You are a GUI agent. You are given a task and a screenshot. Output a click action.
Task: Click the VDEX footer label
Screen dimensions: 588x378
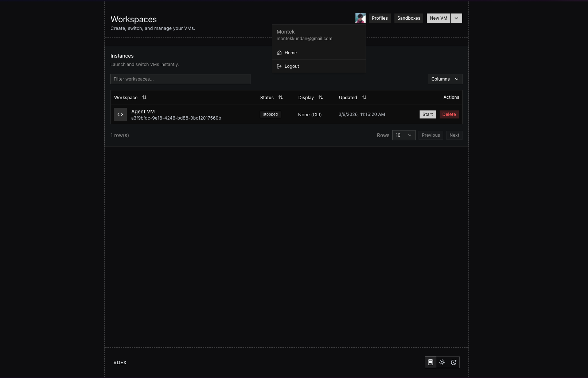click(120, 362)
